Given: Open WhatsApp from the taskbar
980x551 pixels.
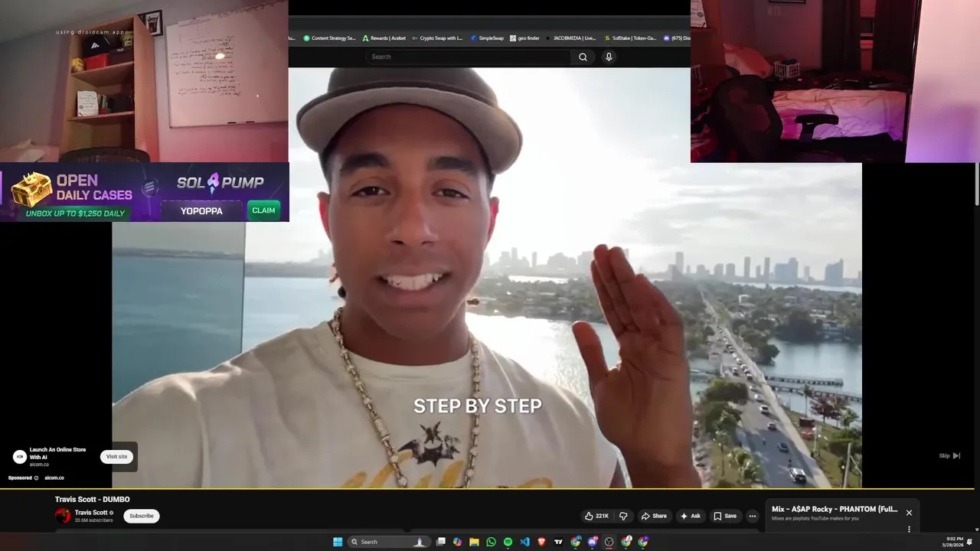Looking at the screenshot, I should 491,542.
